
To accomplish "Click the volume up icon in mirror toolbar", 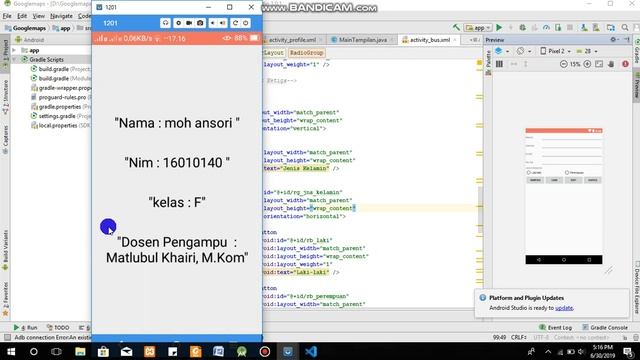I will [222, 23].
